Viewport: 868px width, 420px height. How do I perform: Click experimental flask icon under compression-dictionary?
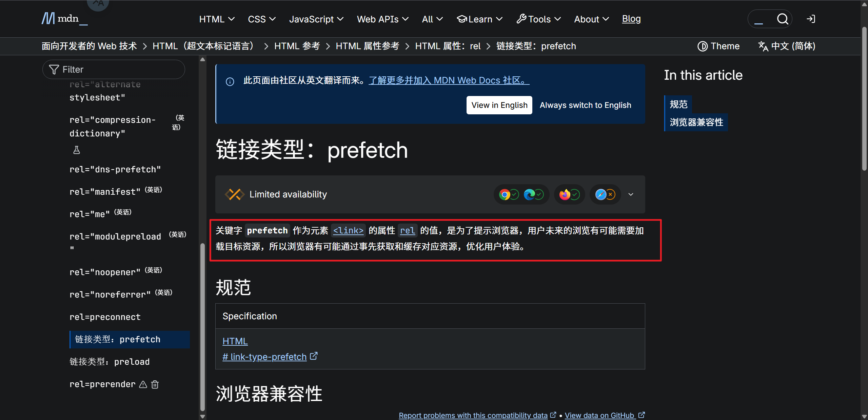(x=77, y=150)
